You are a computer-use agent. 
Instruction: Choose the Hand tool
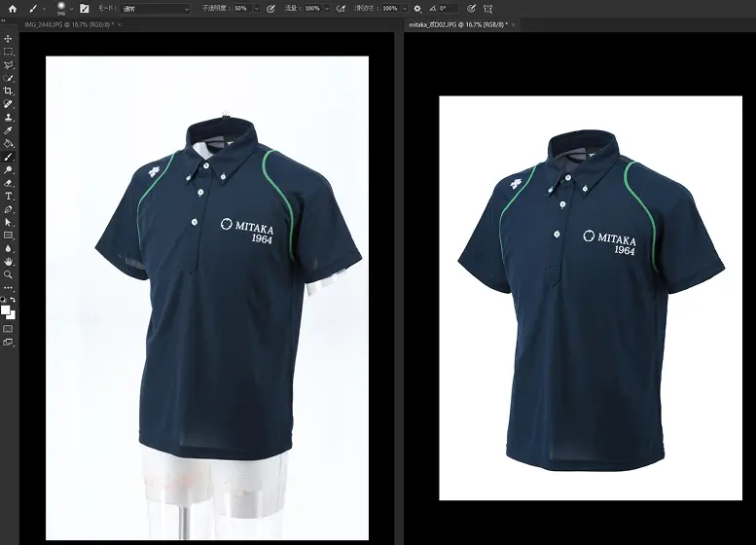(9, 261)
